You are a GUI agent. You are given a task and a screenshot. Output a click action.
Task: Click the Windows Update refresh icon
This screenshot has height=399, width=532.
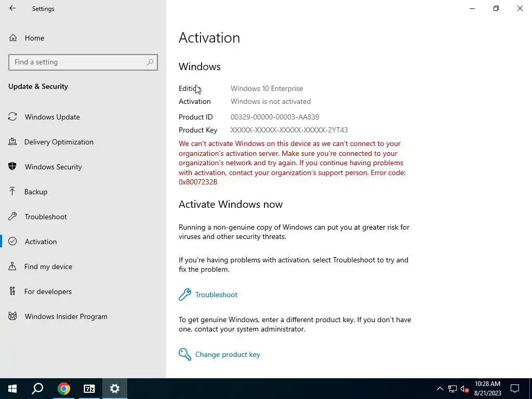12,117
